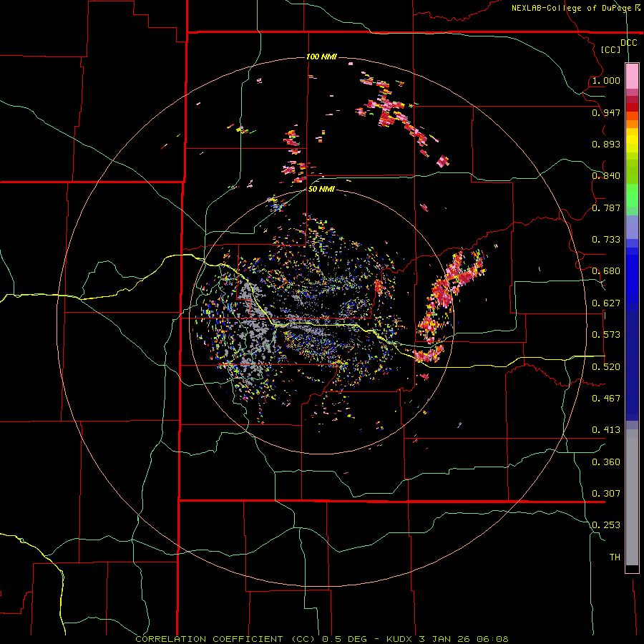Click the 0.307 scale value
The height and width of the screenshot is (644, 644).
pyautogui.click(x=606, y=494)
